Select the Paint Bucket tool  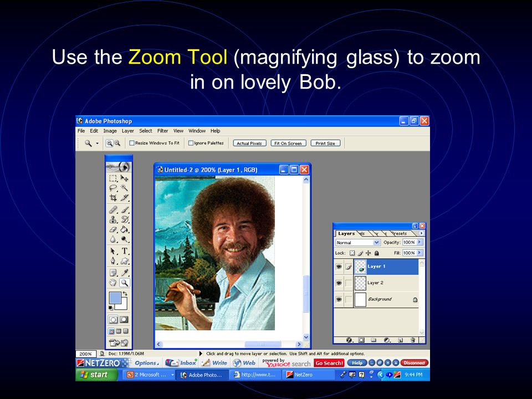point(125,229)
